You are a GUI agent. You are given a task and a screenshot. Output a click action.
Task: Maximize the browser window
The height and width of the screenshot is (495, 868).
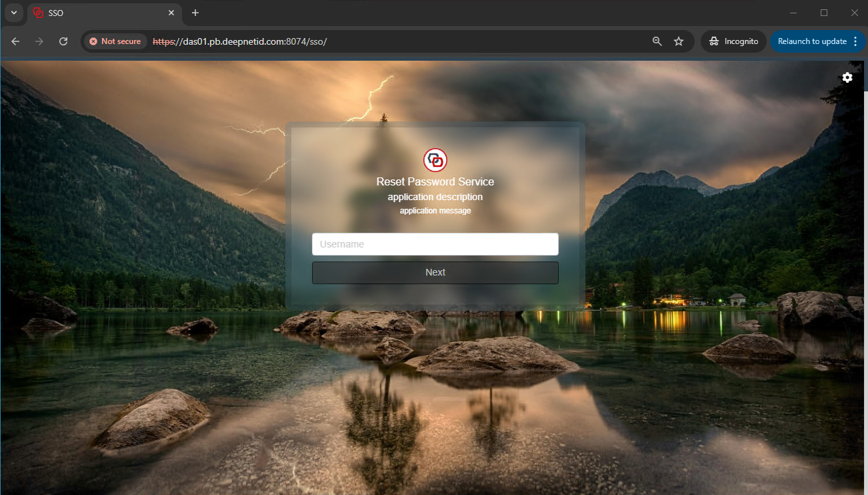coord(824,13)
